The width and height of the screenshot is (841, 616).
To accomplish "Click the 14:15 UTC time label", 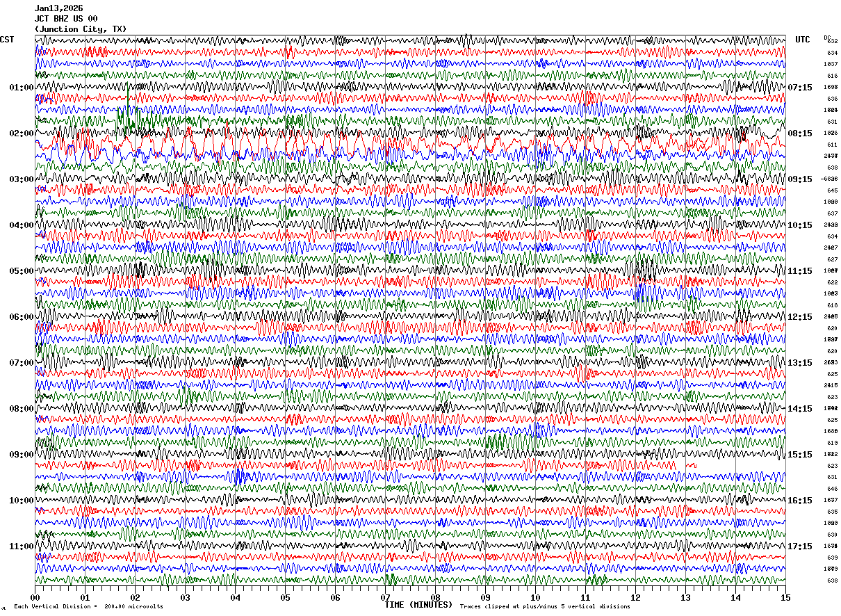I will pyautogui.click(x=800, y=409).
